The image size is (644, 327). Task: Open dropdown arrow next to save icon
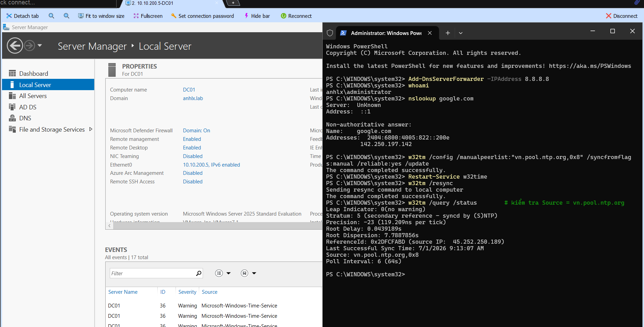(x=254, y=273)
